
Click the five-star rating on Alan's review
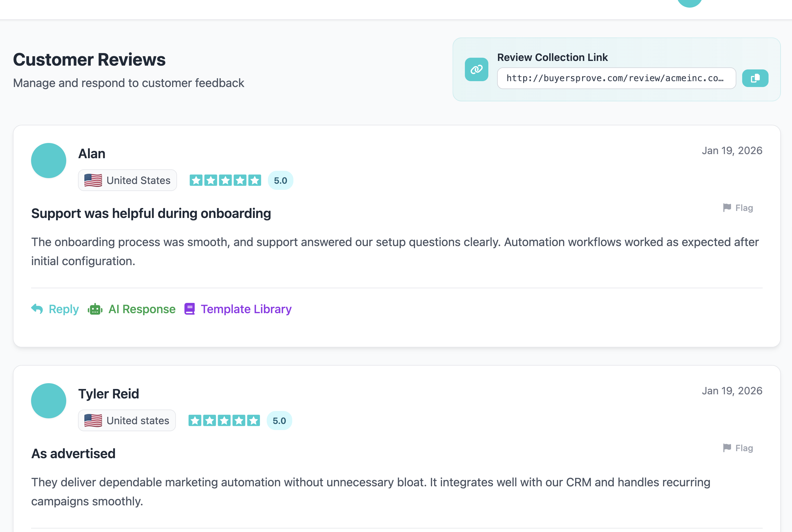[x=225, y=180]
